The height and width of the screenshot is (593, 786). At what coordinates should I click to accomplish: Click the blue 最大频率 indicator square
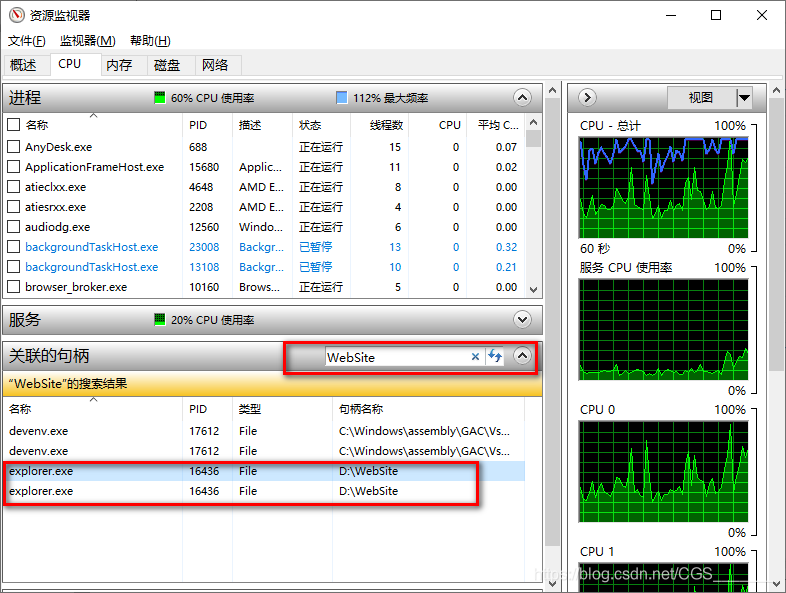coord(342,97)
